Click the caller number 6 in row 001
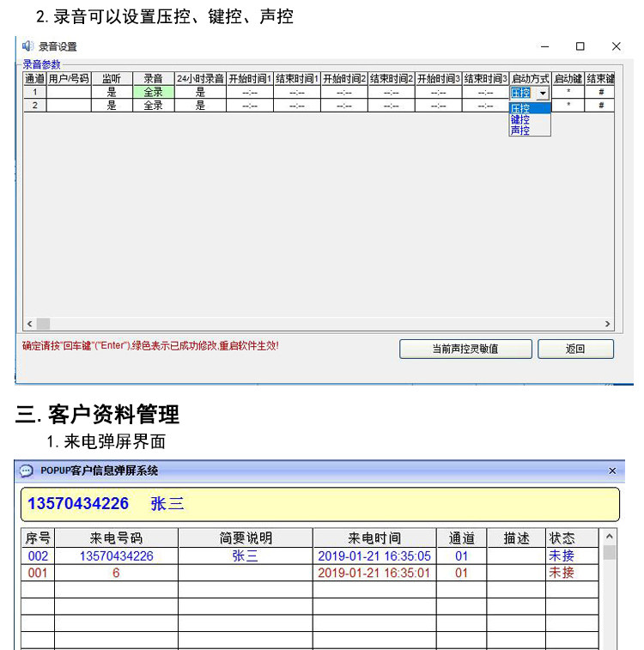This screenshot has height=650, width=644. point(116,573)
